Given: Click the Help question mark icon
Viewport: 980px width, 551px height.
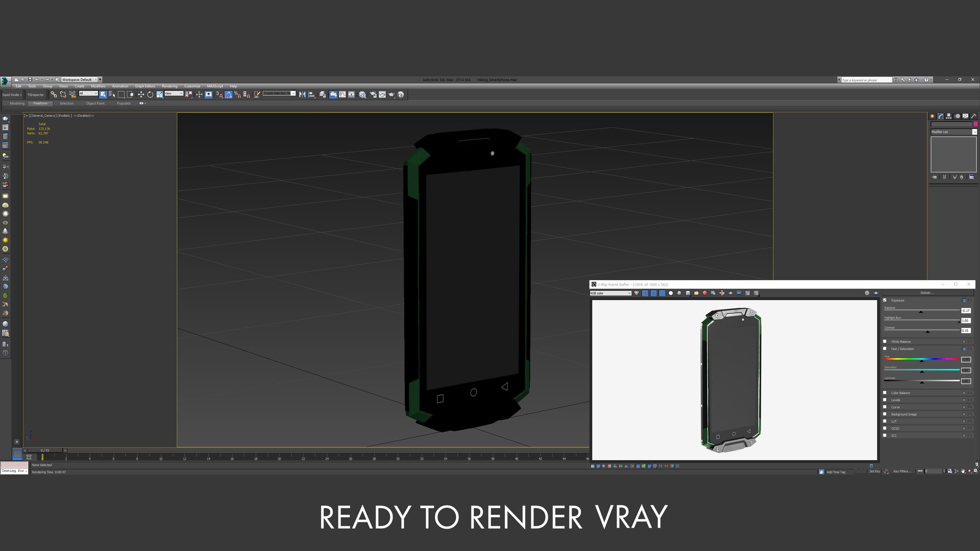Looking at the screenshot, I should coord(926,80).
